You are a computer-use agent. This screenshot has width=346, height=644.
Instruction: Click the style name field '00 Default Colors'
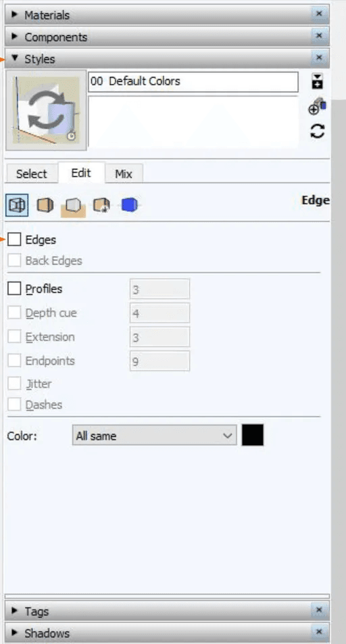coord(193,82)
